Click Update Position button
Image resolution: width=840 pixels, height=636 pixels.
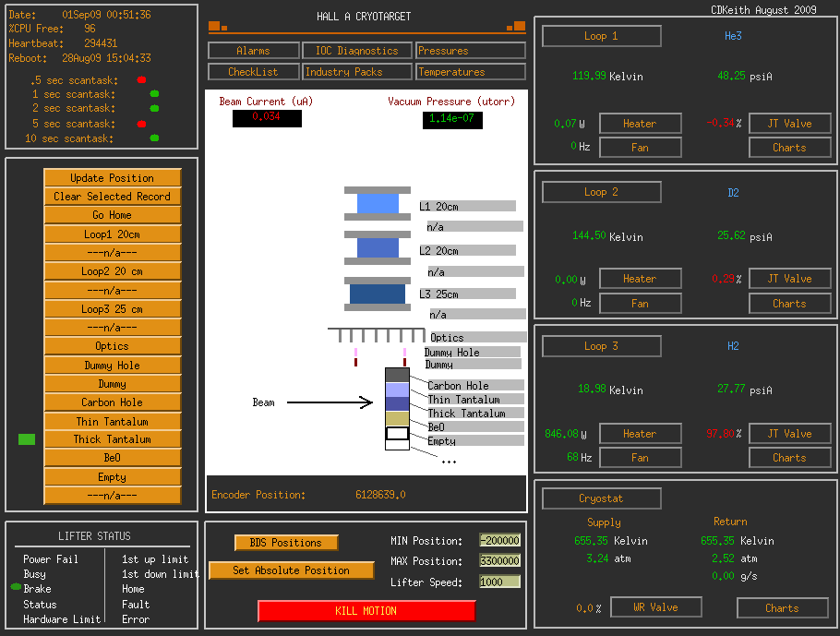coord(113,178)
